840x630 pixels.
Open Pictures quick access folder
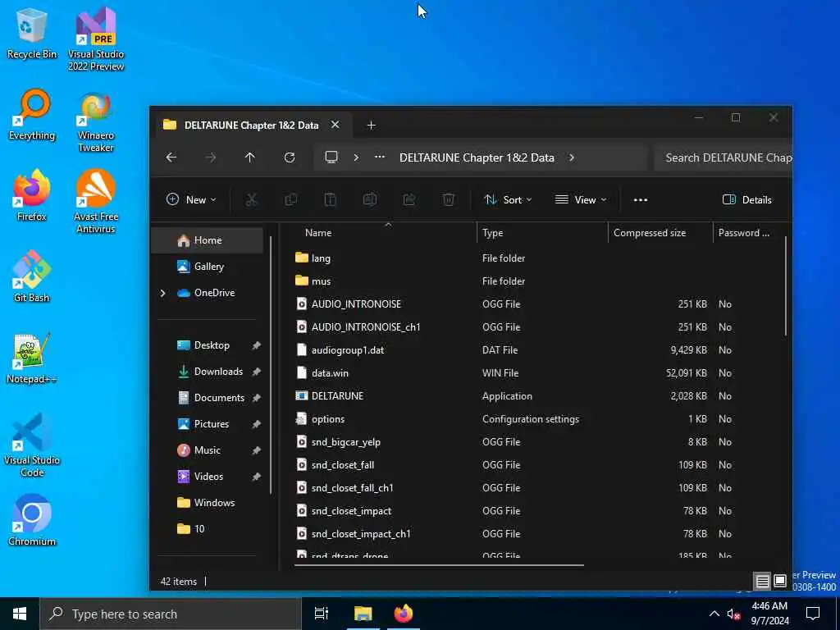208,424
